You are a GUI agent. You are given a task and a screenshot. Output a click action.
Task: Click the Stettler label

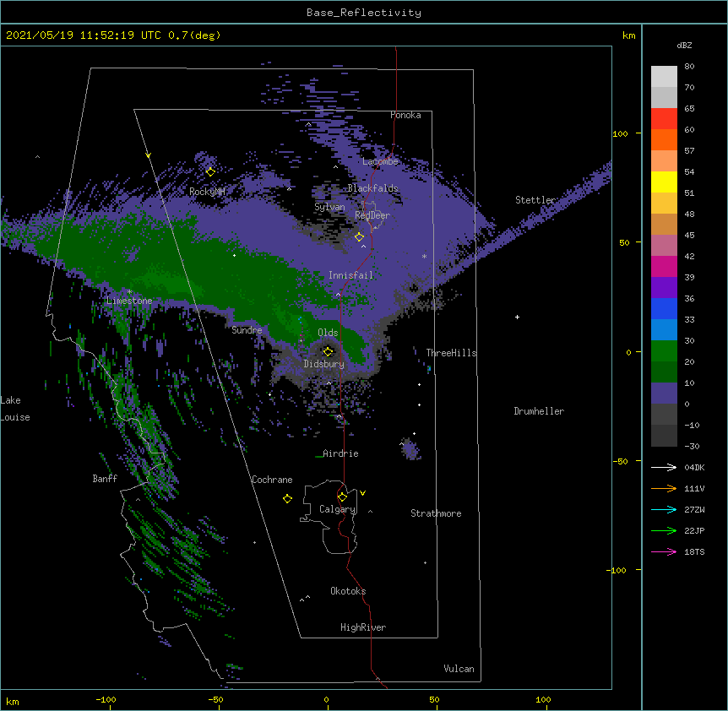[x=535, y=200]
